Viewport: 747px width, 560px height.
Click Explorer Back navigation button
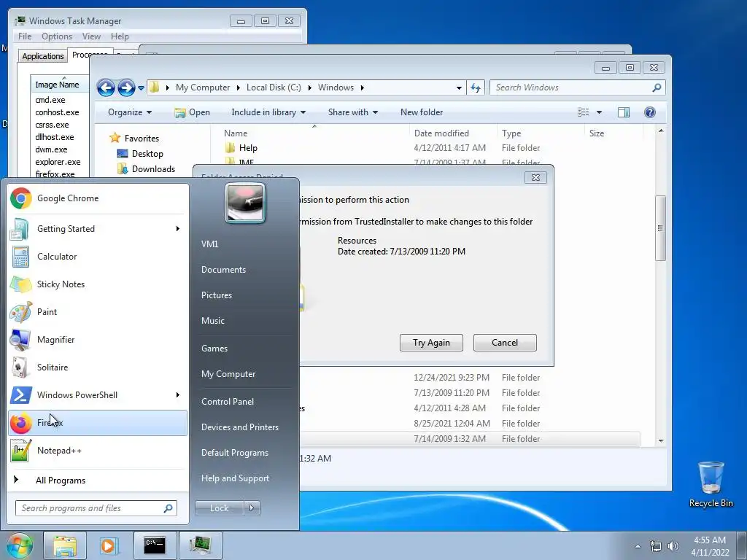click(106, 87)
